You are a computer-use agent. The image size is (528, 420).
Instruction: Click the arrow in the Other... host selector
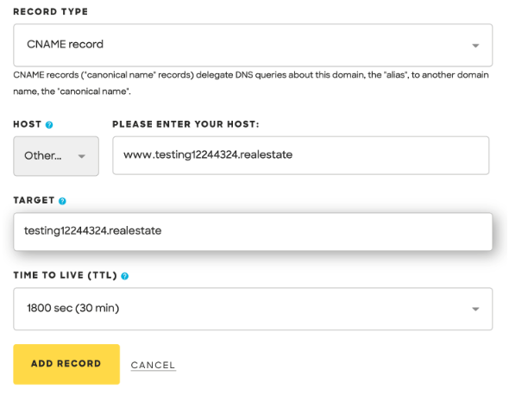[82, 157]
